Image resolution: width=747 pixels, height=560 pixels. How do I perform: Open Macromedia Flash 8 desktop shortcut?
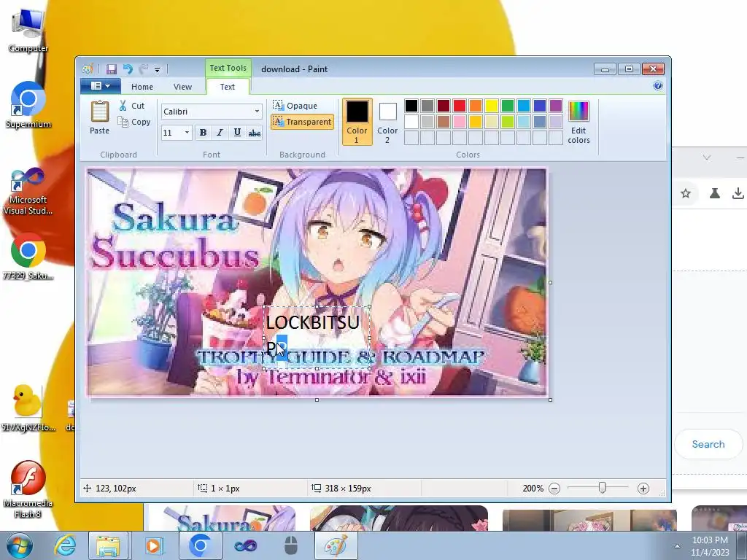coord(28,489)
